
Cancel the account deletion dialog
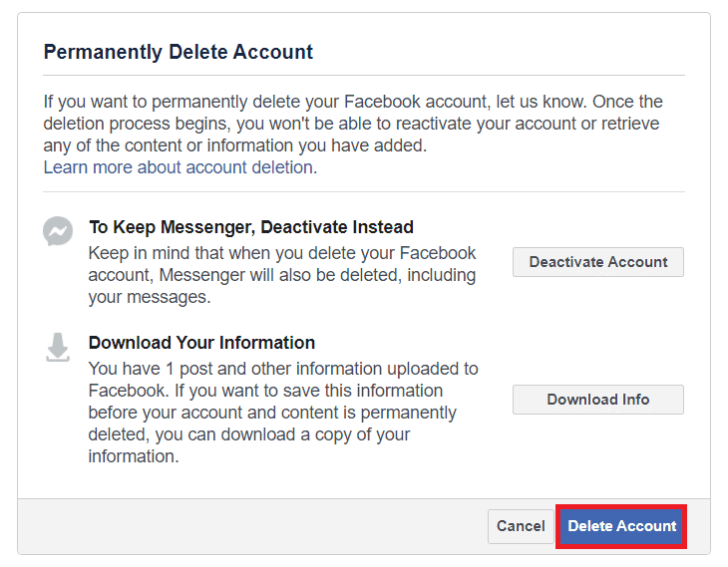click(x=521, y=526)
